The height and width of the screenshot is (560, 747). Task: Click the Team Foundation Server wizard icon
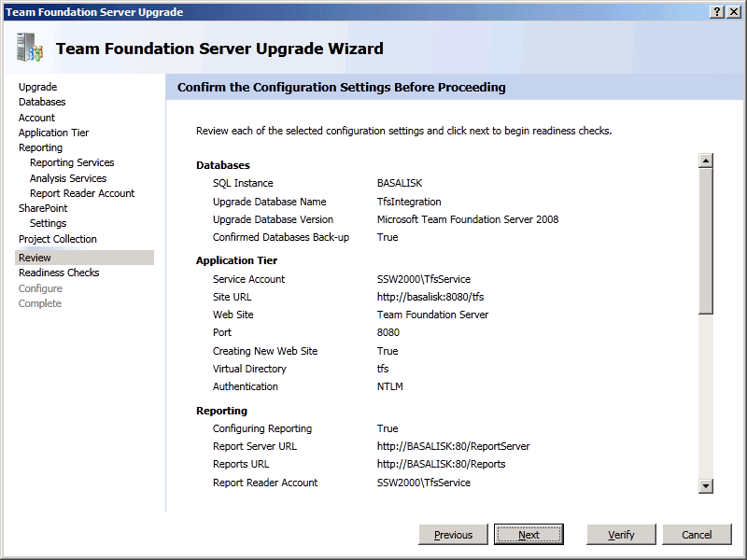[x=30, y=49]
